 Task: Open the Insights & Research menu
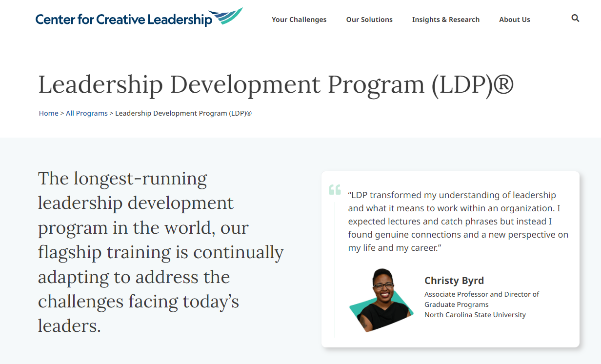click(x=445, y=20)
